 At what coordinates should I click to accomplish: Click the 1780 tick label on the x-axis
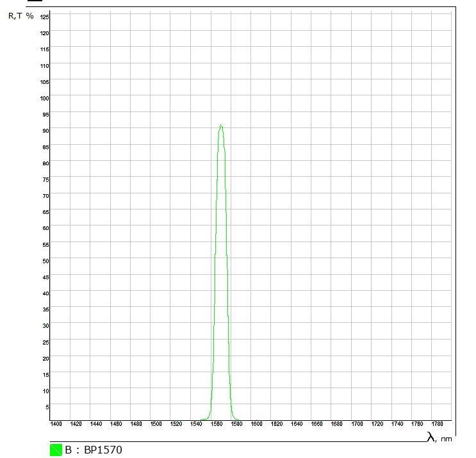point(438,424)
